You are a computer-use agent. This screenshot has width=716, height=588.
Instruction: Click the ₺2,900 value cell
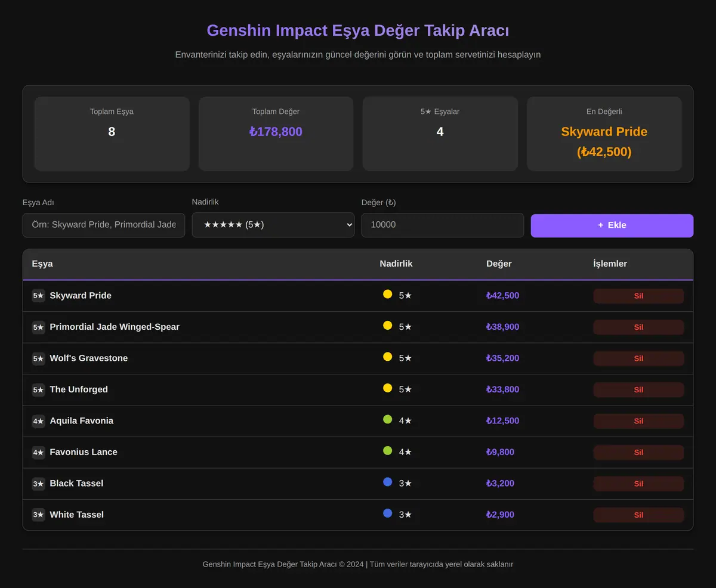point(500,515)
